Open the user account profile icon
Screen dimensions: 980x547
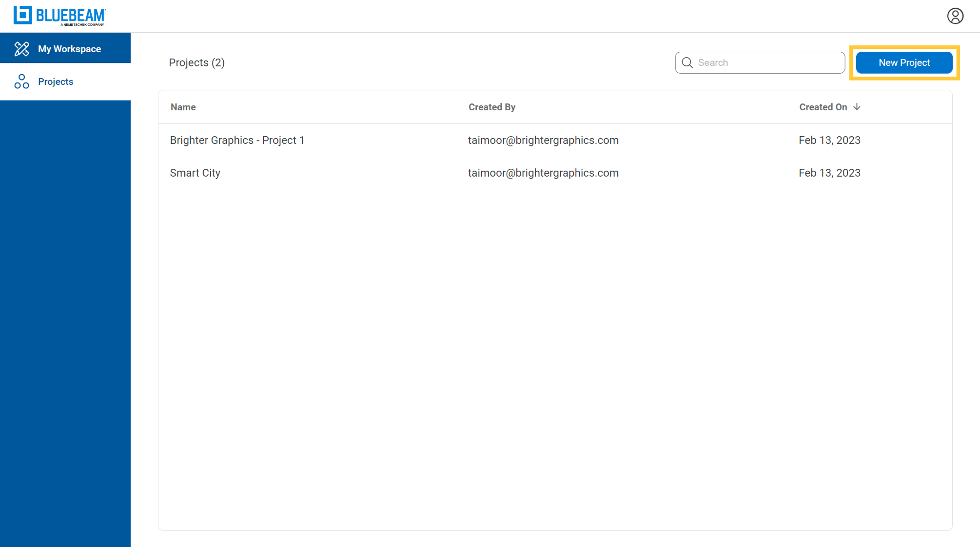tap(955, 16)
